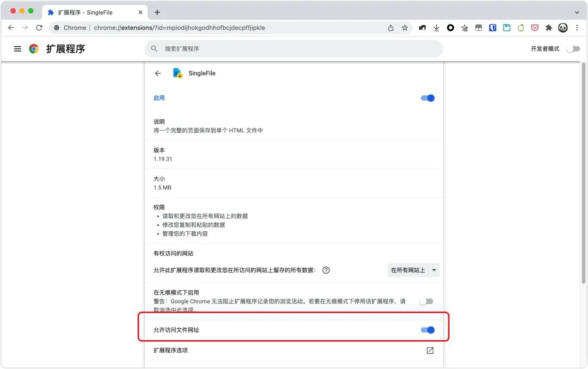Click the site info icon before Chrome

pos(57,28)
